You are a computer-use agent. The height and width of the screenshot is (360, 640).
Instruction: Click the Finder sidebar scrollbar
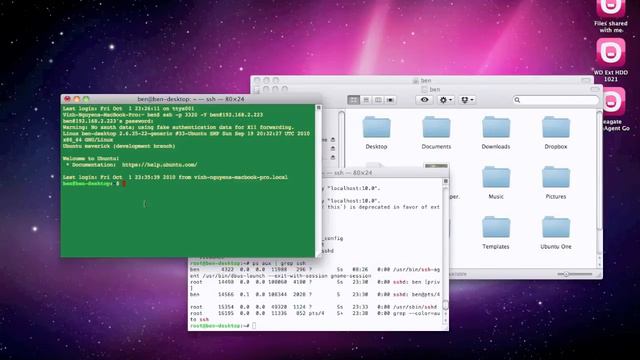pyautogui.click(x=342, y=139)
